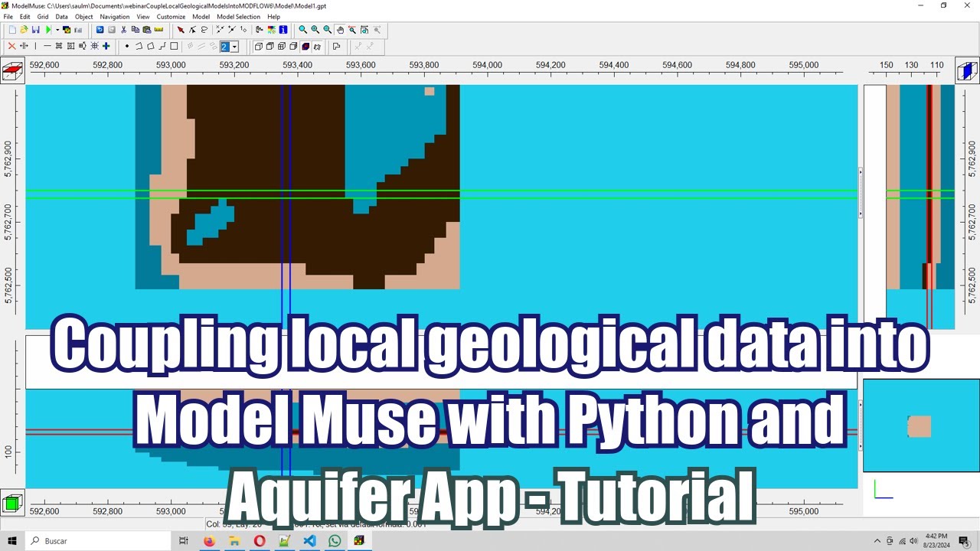Click the 3D view thumbnail pane
980x551 pixels.
point(921,425)
